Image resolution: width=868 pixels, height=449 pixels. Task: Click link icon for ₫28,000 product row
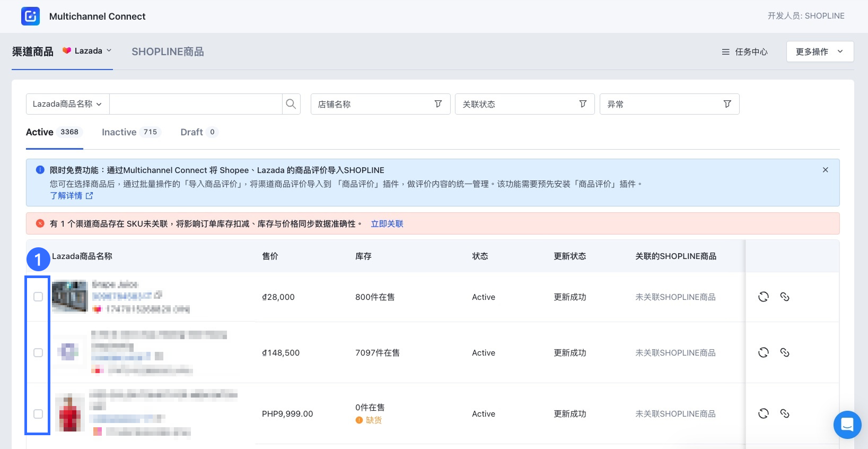tap(785, 297)
